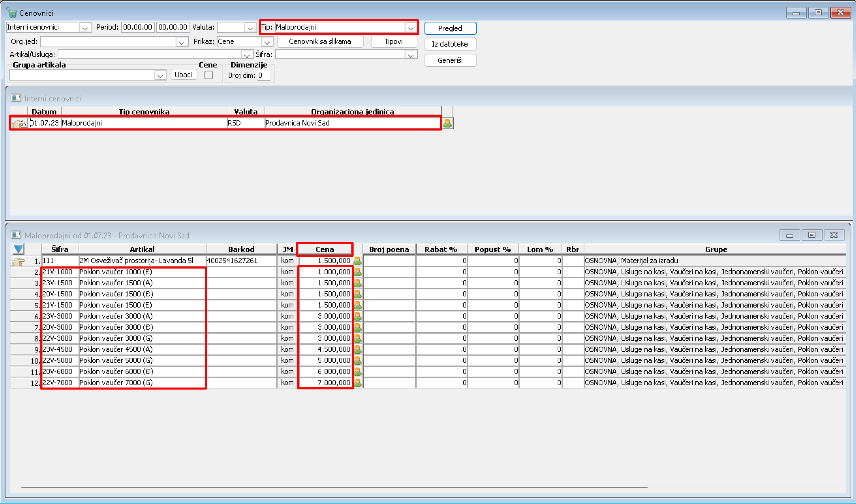Open the Valuta dropdown

(x=250, y=27)
